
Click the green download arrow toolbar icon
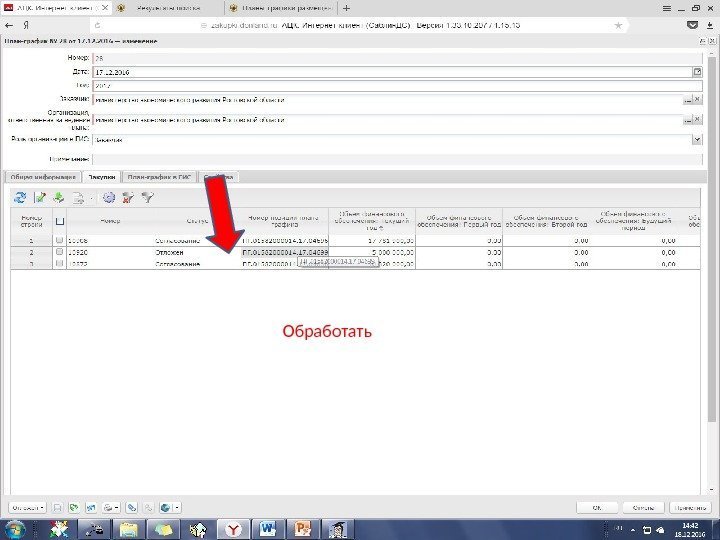pyautogui.click(x=59, y=198)
